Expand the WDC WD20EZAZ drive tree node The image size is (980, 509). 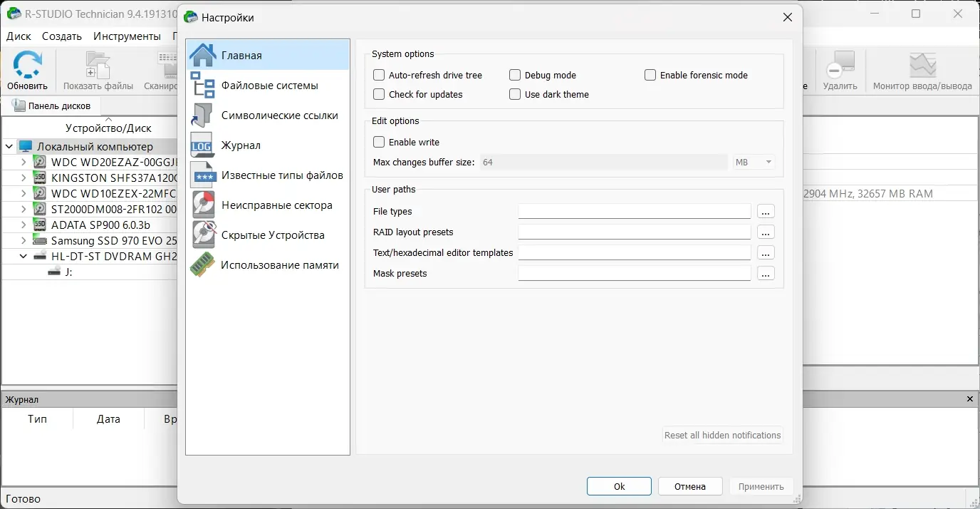click(24, 162)
